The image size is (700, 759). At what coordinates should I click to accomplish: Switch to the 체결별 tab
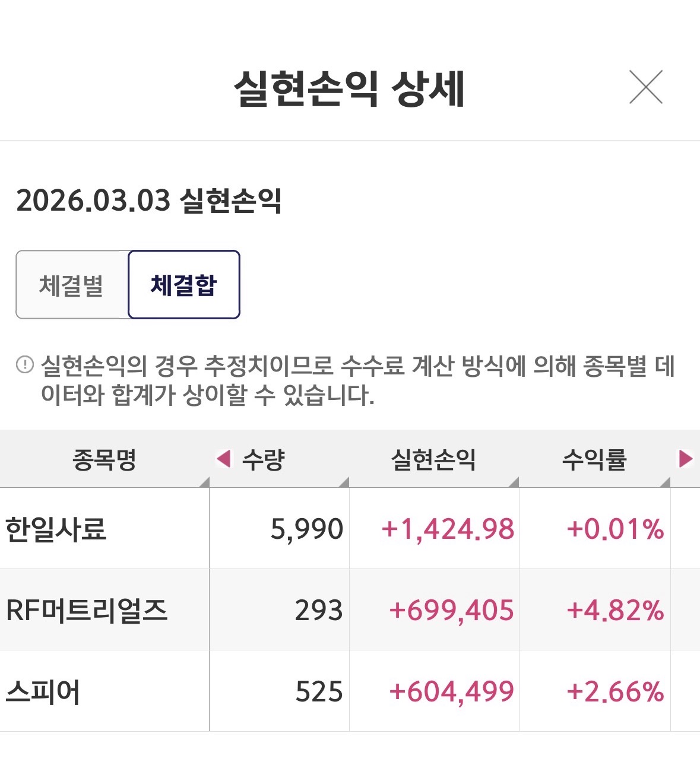pos(72,285)
